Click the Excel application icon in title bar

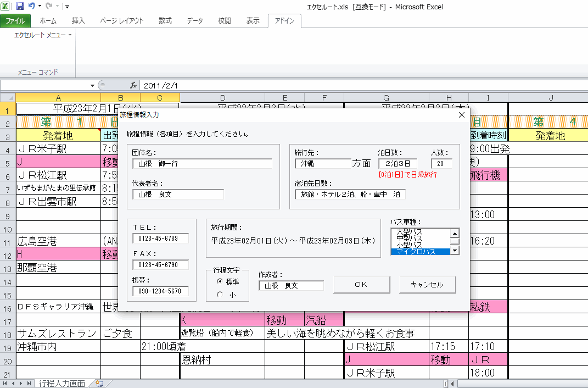pyautogui.click(x=5, y=6)
